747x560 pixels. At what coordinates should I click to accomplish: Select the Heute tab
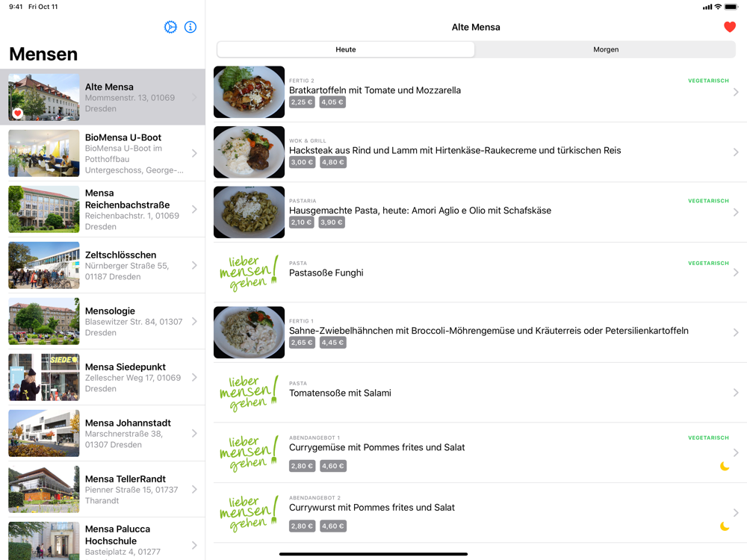click(345, 49)
